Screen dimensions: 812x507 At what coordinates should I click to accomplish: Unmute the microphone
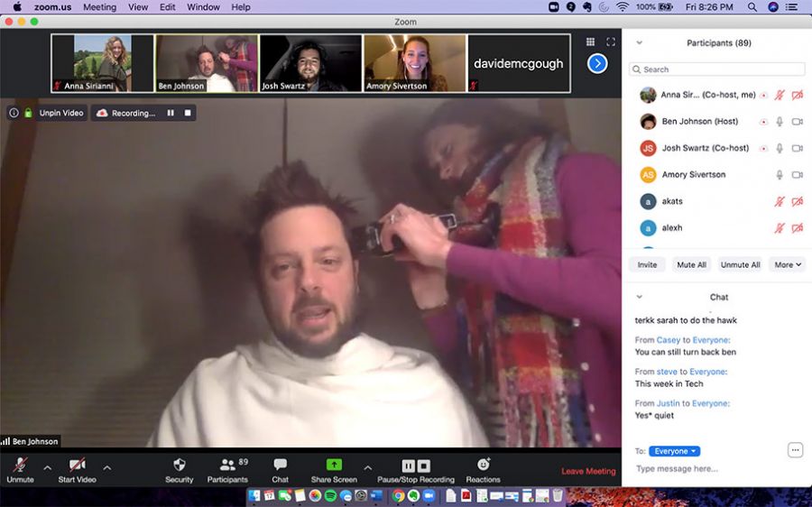click(x=20, y=465)
